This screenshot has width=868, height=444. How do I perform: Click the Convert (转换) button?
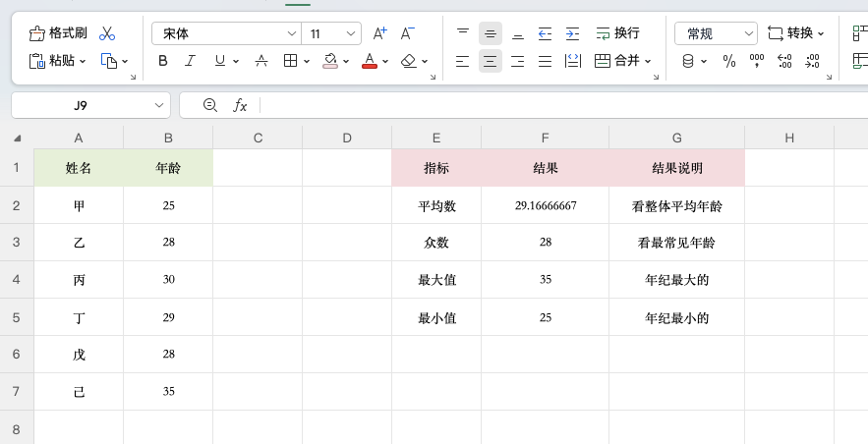(790, 33)
